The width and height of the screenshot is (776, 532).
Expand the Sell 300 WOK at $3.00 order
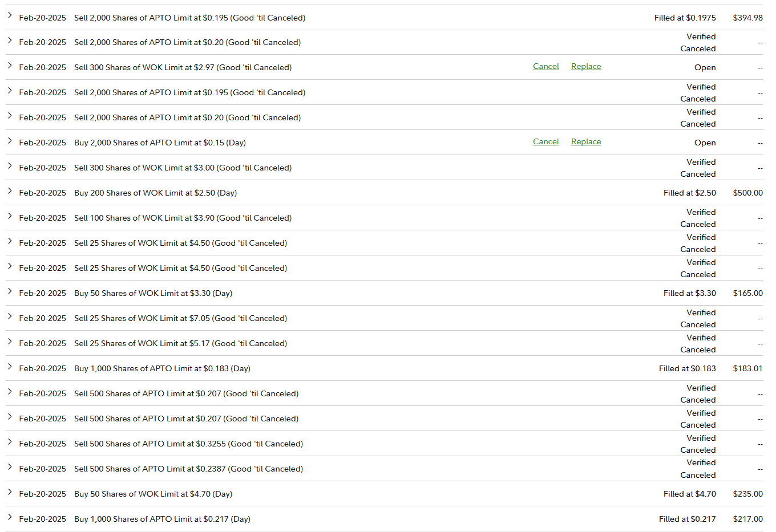(x=10, y=166)
